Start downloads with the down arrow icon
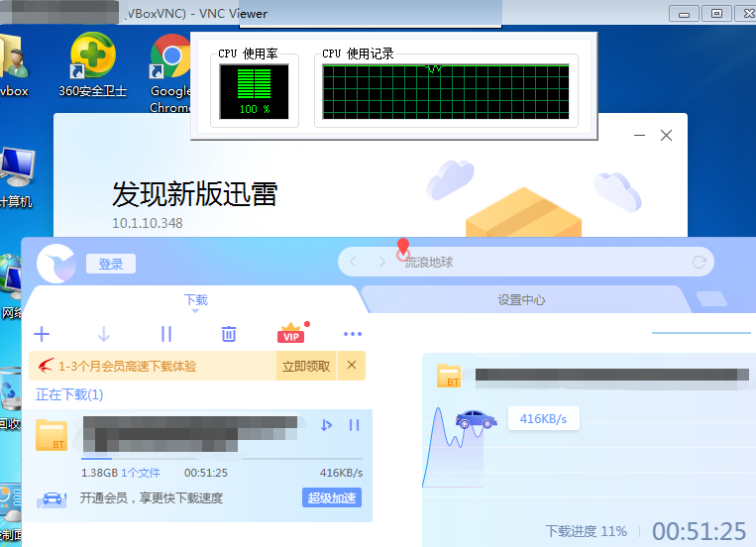 point(104,334)
